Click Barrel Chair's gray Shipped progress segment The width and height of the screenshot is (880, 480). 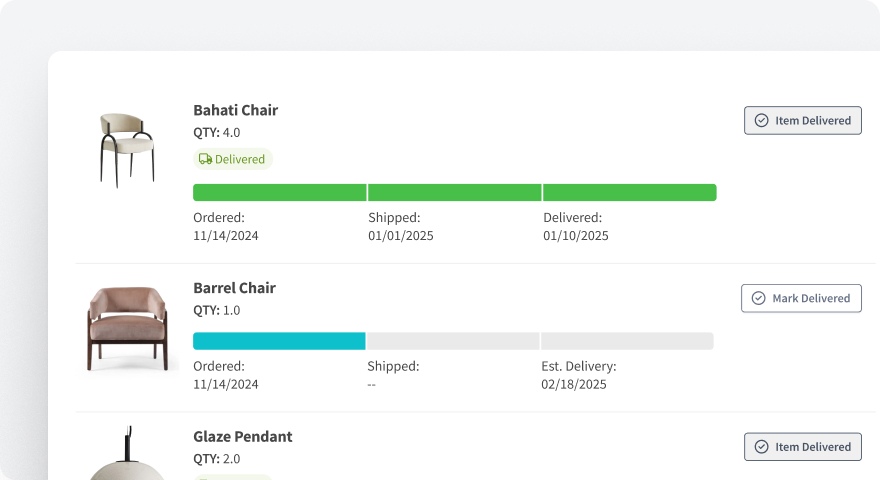pyautogui.click(x=453, y=341)
